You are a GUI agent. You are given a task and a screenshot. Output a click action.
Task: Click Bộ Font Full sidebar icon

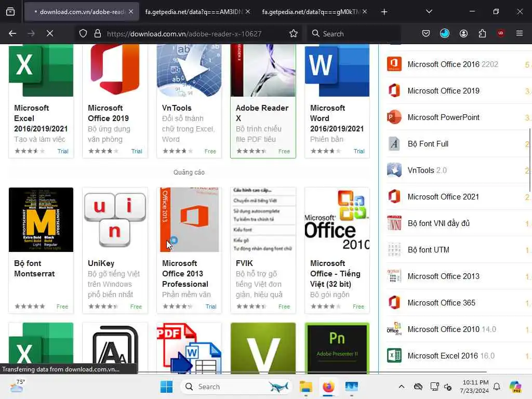(x=394, y=143)
